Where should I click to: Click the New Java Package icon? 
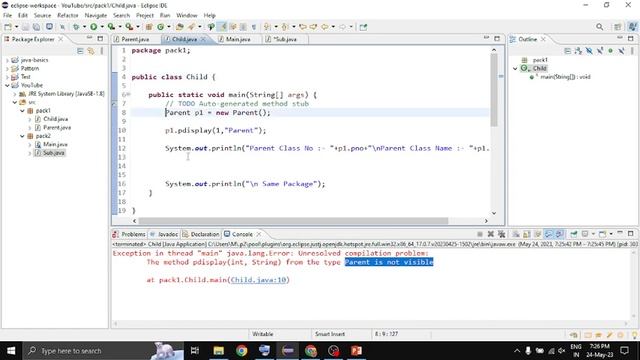(149, 27)
